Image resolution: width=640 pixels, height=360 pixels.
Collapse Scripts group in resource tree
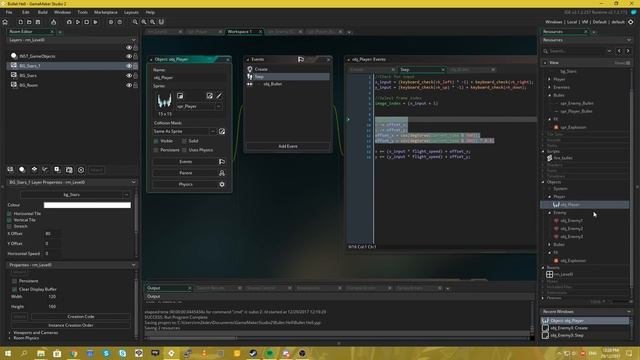click(x=543, y=151)
